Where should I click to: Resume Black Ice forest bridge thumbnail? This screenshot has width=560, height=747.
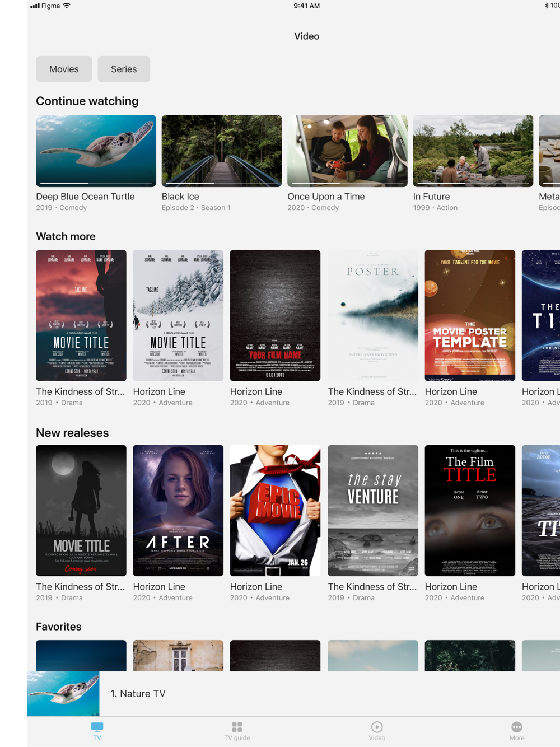pos(222,151)
